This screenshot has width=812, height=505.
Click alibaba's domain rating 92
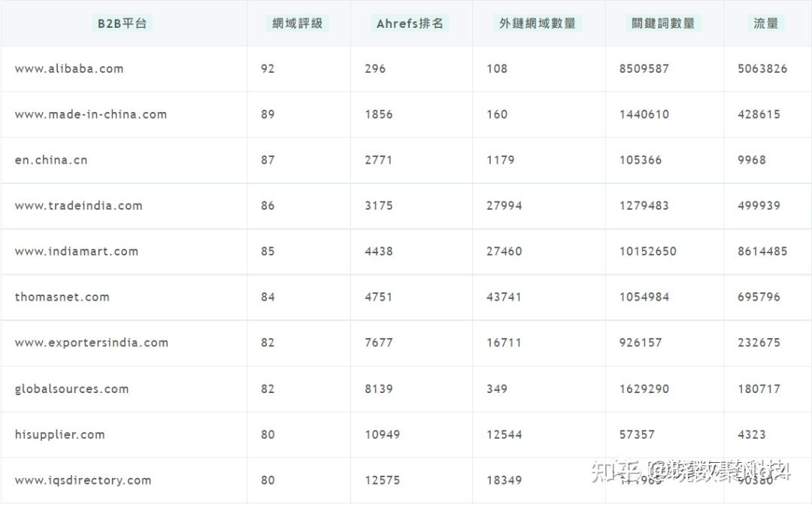coord(268,69)
